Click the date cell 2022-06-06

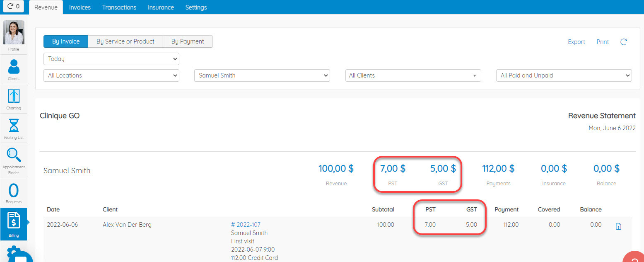(62, 225)
